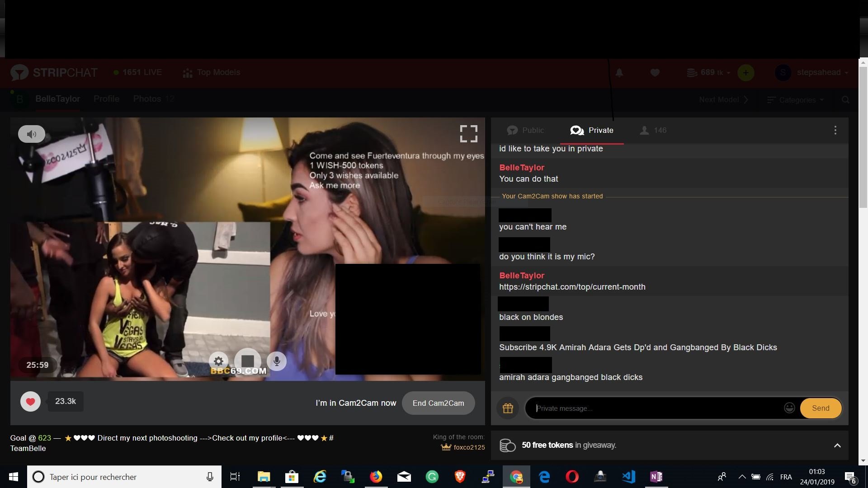Open the stripchat.com/top/current-month link
868x488 pixels.
(572, 287)
